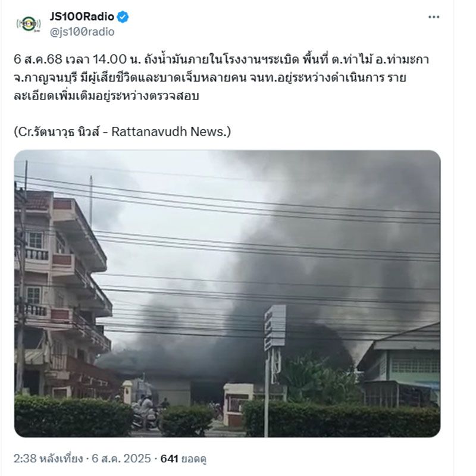
Task: Click the Rattanavudh News credit line
Action: [123, 131]
